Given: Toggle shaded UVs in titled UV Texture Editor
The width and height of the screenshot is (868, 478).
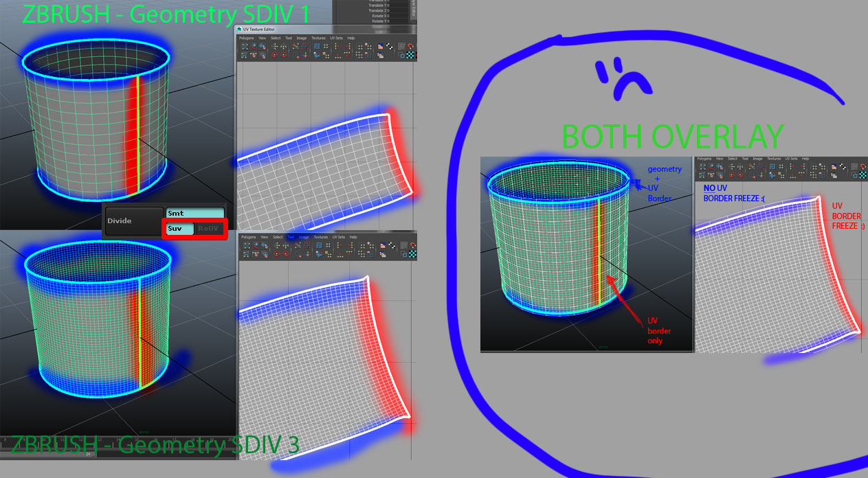Looking at the screenshot, I should 401,55.
